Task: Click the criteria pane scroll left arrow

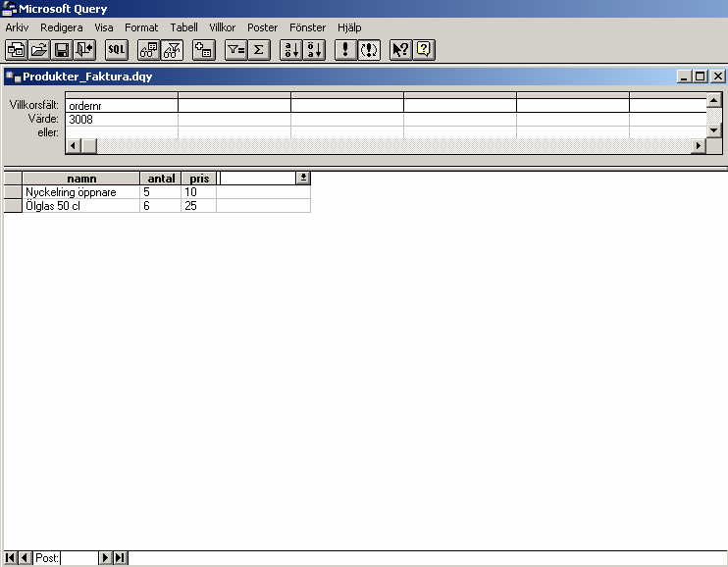Action: point(73,146)
